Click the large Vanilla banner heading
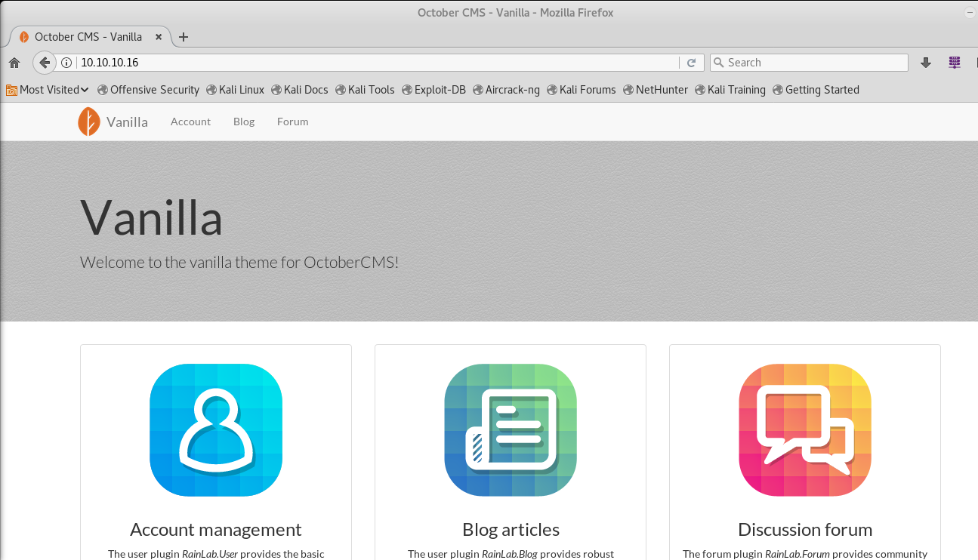The width and height of the screenshot is (978, 560). click(152, 217)
